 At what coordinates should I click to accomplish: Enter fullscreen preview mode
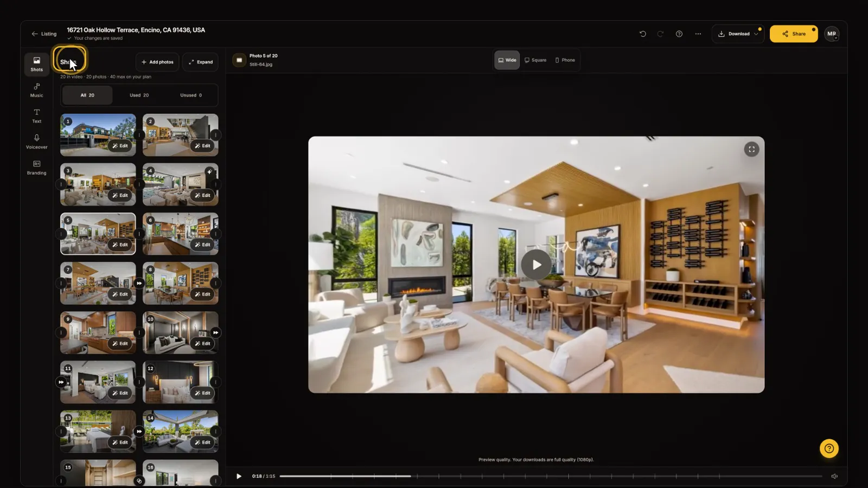tap(751, 149)
